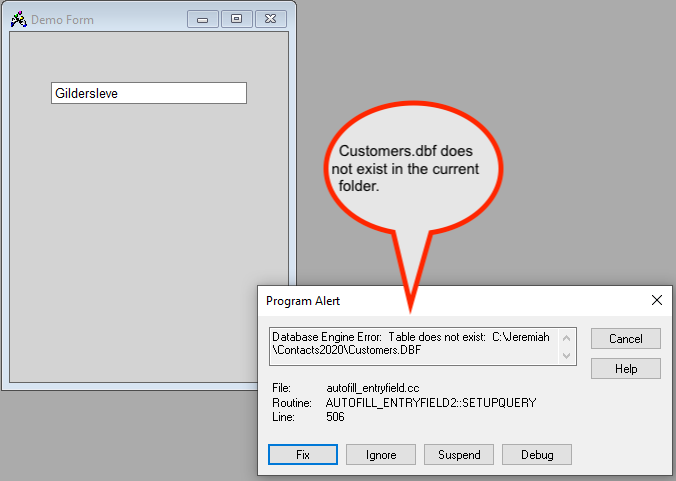The width and height of the screenshot is (676, 481).
Task: Maximize the Demo Form window
Action: click(x=237, y=19)
